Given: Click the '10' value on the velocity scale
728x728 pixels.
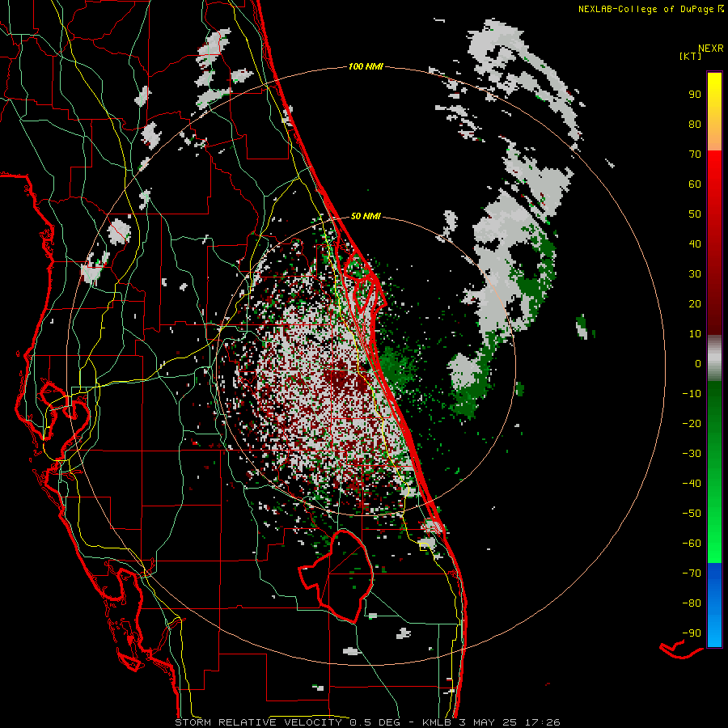Looking at the screenshot, I should [x=695, y=334].
